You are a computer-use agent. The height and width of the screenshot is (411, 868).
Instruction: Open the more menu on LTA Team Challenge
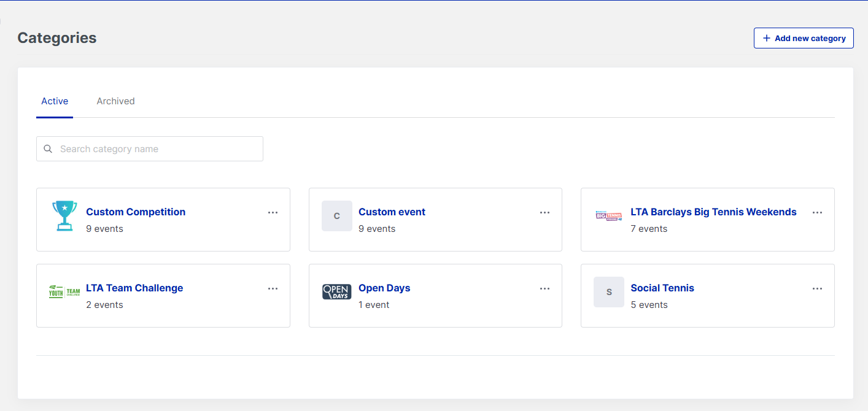[x=273, y=288]
